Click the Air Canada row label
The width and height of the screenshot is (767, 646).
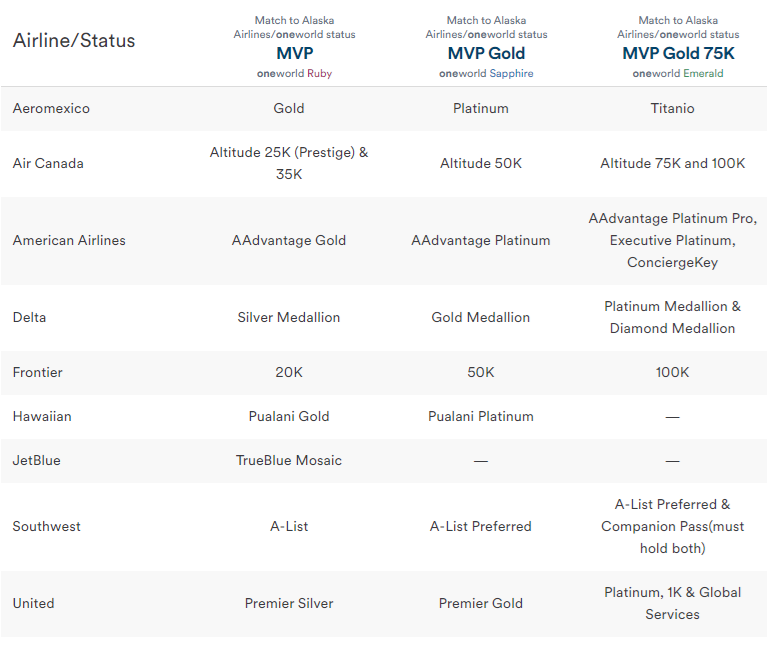coord(48,163)
